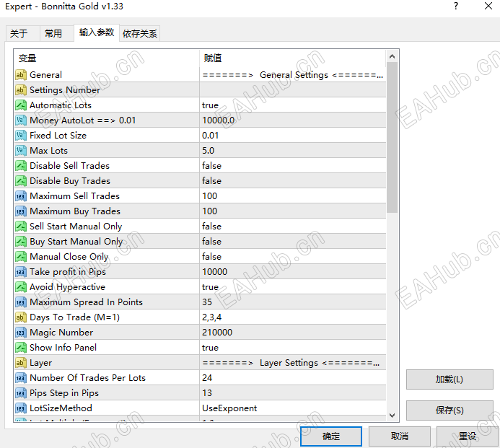
Task: Click the scrollbar up arrow
Action: click(392, 56)
